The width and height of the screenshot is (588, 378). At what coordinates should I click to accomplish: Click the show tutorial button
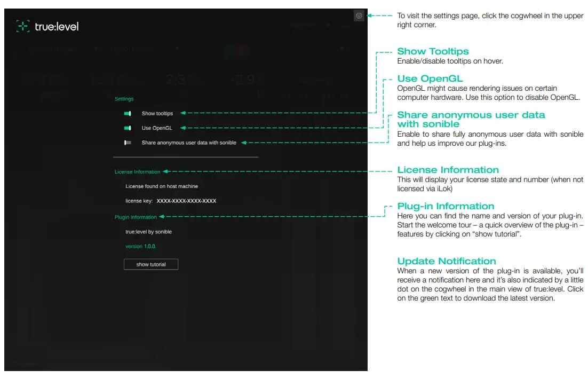tap(151, 264)
